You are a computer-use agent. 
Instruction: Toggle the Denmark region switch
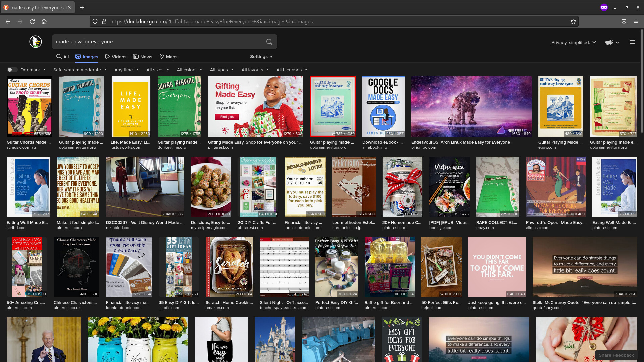pyautogui.click(x=12, y=70)
